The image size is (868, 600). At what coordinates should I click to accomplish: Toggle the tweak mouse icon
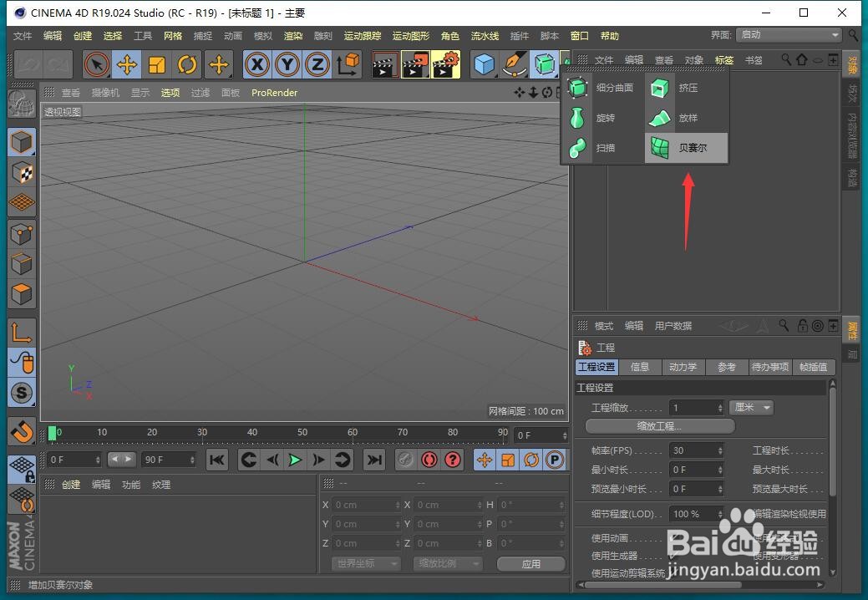pos(23,363)
